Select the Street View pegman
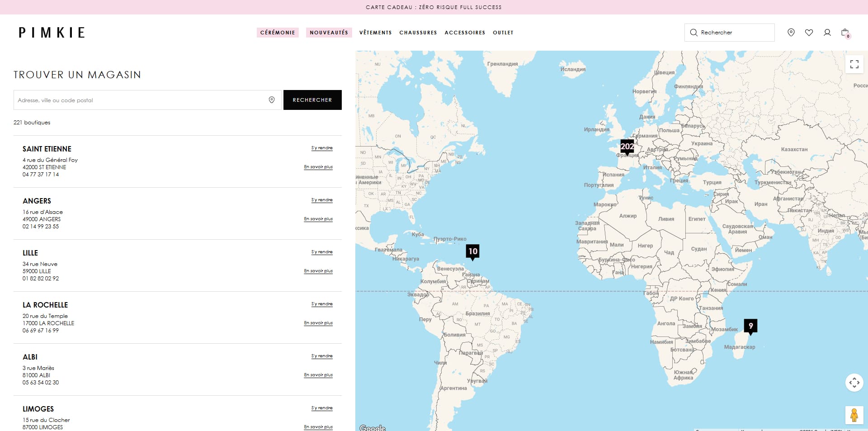This screenshot has height=431, width=868. tap(854, 415)
